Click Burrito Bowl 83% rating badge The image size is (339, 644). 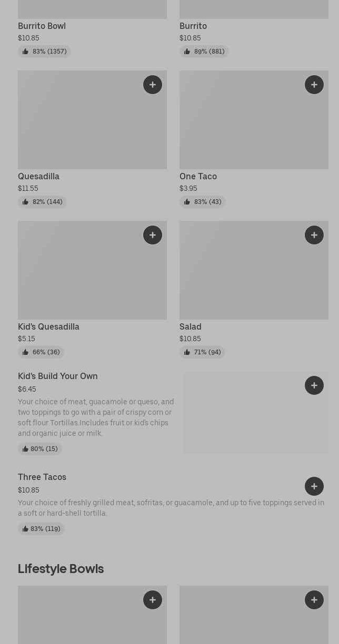44,52
